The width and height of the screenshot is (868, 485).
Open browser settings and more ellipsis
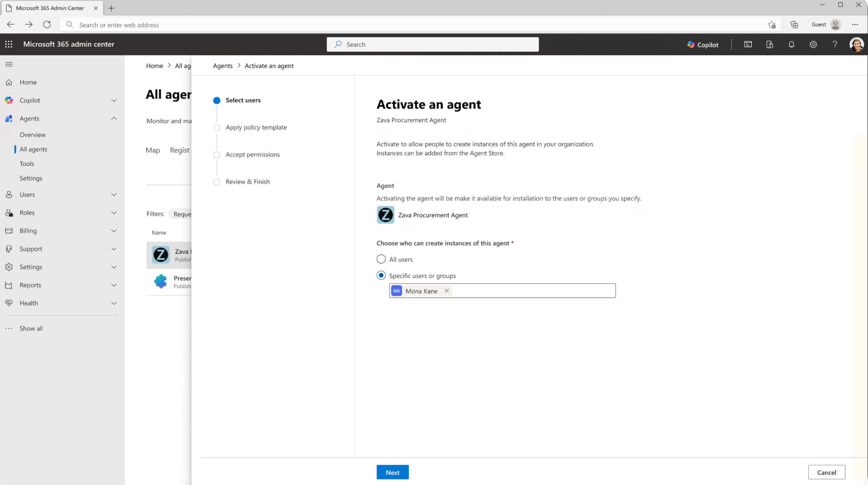tap(855, 25)
